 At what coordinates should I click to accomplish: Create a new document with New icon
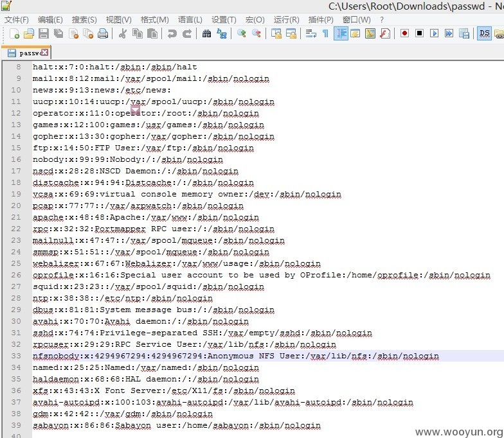tap(14, 33)
